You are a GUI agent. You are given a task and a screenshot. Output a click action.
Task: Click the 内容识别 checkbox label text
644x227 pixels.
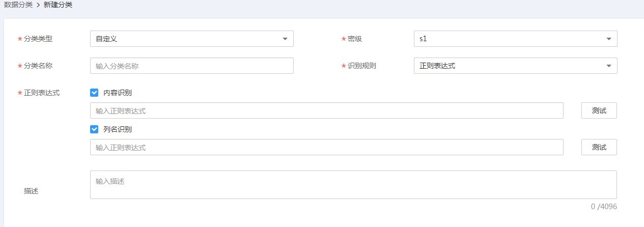click(118, 93)
